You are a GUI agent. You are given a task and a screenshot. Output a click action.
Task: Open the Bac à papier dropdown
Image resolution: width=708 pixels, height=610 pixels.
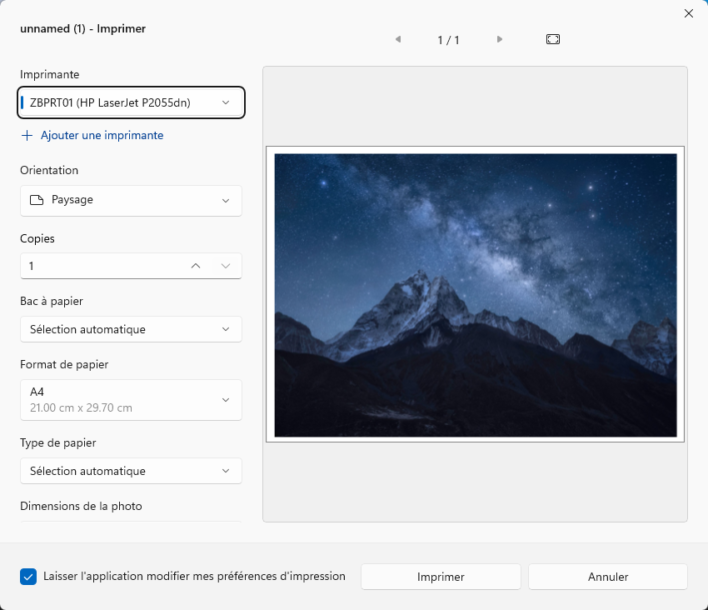(131, 329)
